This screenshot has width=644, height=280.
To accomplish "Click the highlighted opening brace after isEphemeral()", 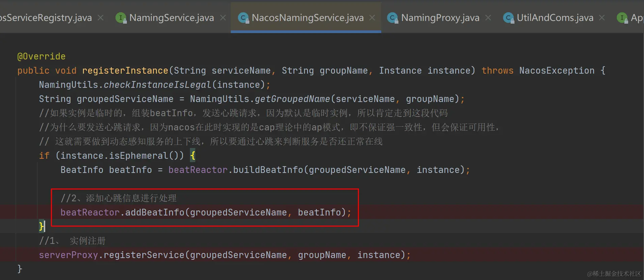I will pyautogui.click(x=193, y=156).
